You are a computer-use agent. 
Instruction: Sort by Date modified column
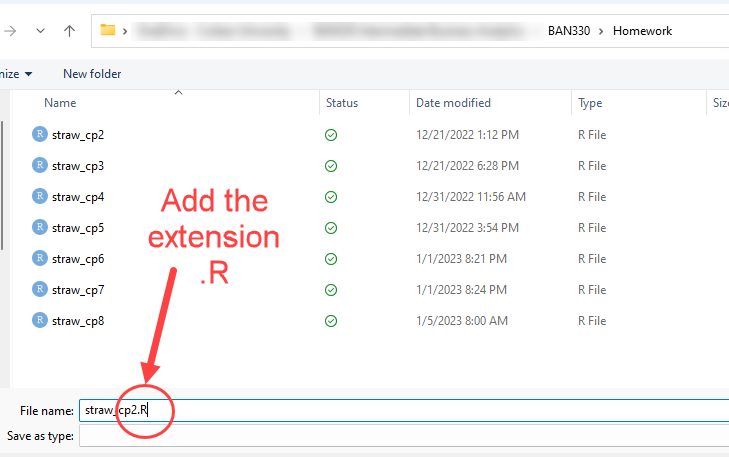tap(453, 103)
